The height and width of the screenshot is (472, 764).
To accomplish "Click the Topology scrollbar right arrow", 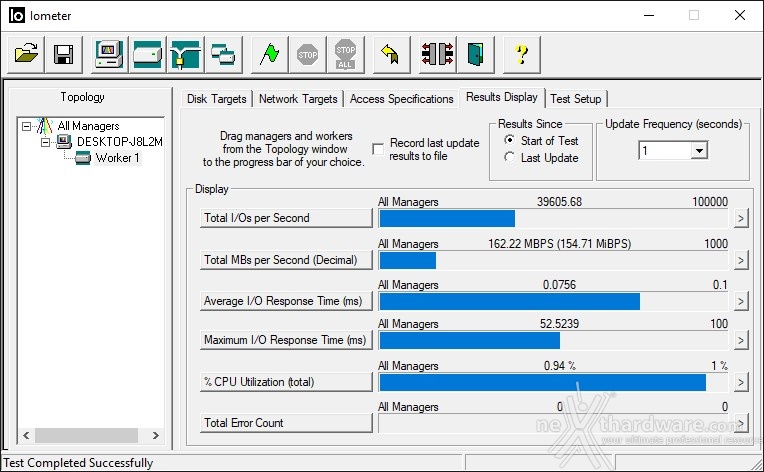I will [x=155, y=435].
